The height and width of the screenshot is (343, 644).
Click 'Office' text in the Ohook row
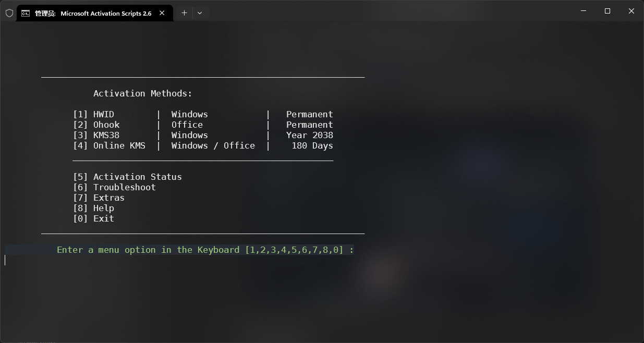pyautogui.click(x=187, y=125)
